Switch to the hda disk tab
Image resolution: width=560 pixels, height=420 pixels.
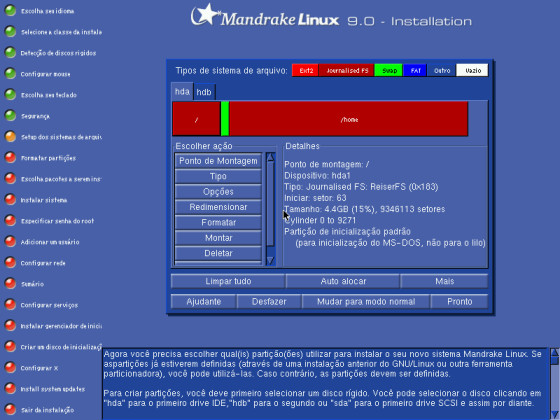click(x=182, y=91)
